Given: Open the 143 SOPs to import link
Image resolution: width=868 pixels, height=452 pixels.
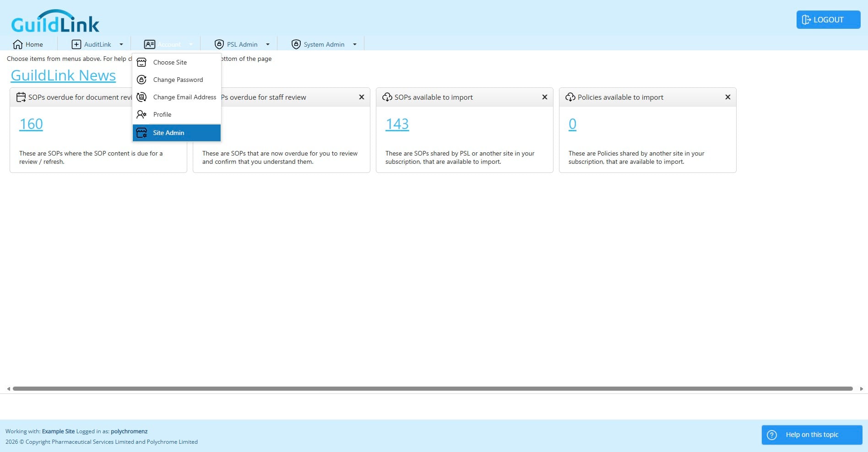Looking at the screenshot, I should 397,124.
